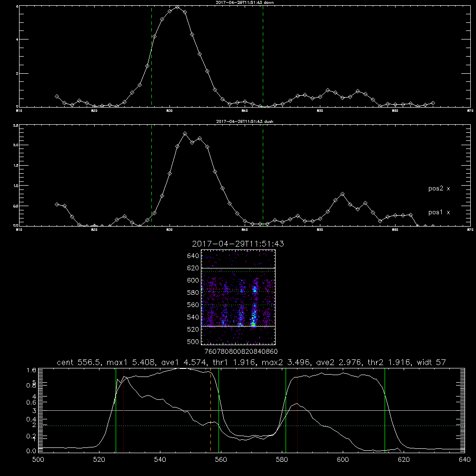Click the timestamp title above the heat map
The width and height of the screenshot is (476, 476).
pos(238,244)
